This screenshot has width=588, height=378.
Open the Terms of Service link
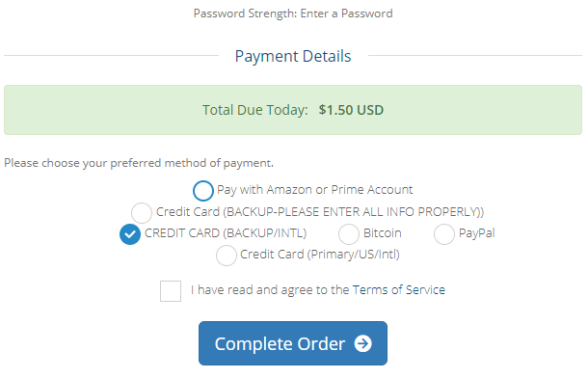399,290
